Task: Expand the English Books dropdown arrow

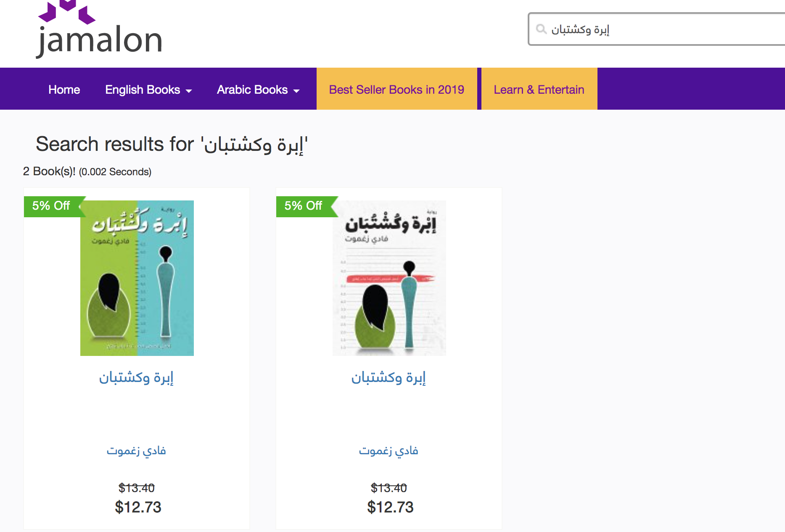Action: tap(189, 91)
